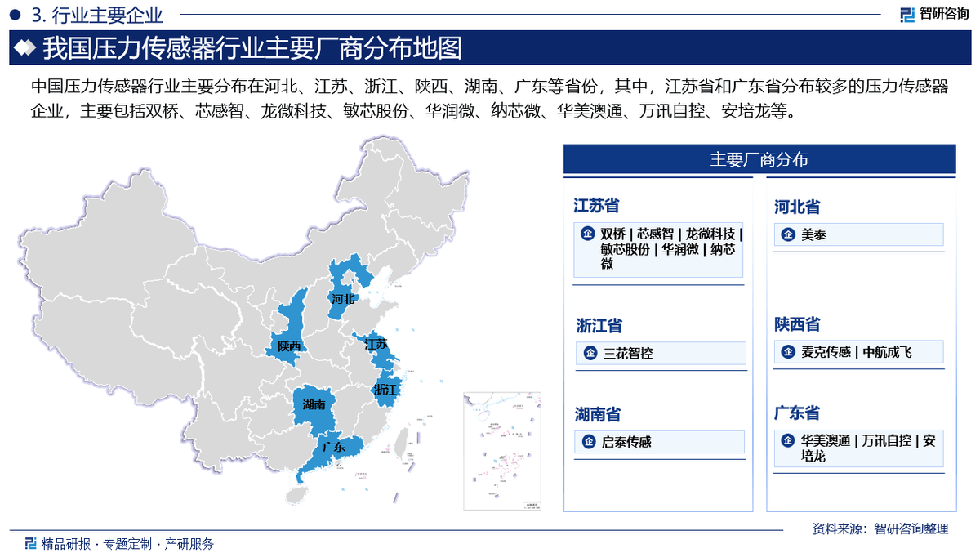Image resolution: width=980 pixels, height=553 pixels.
Task: Click the footer text 精品研报 · 专题定制 · 产研服务
Action: pos(127,543)
